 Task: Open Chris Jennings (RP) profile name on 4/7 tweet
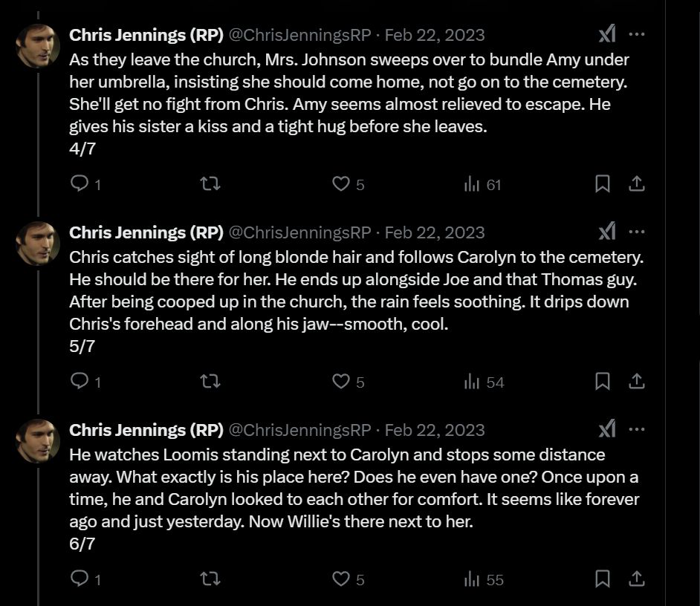(146, 34)
